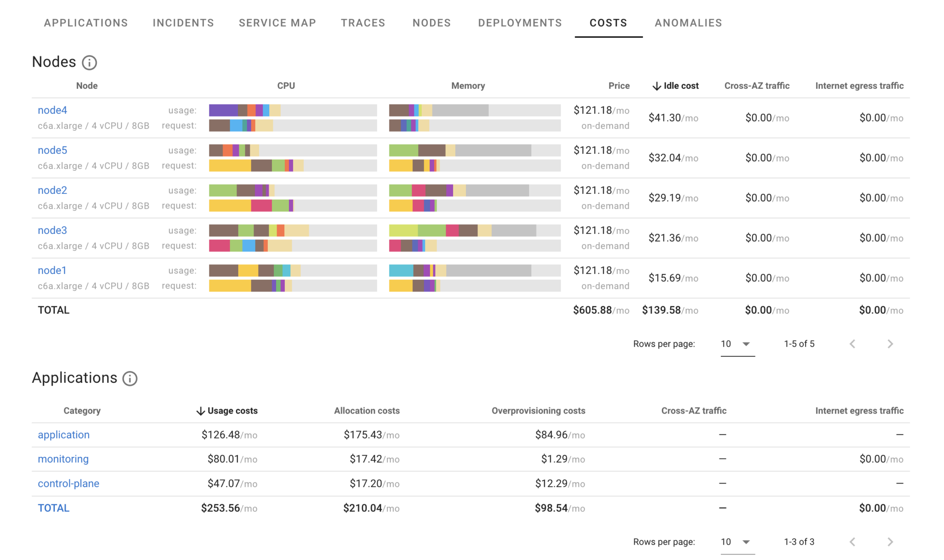Switch to the DEPLOYMENTS tab
Image resolution: width=944 pixels, height=560 pixels.
pyautogui.click(x=519, y=23)
